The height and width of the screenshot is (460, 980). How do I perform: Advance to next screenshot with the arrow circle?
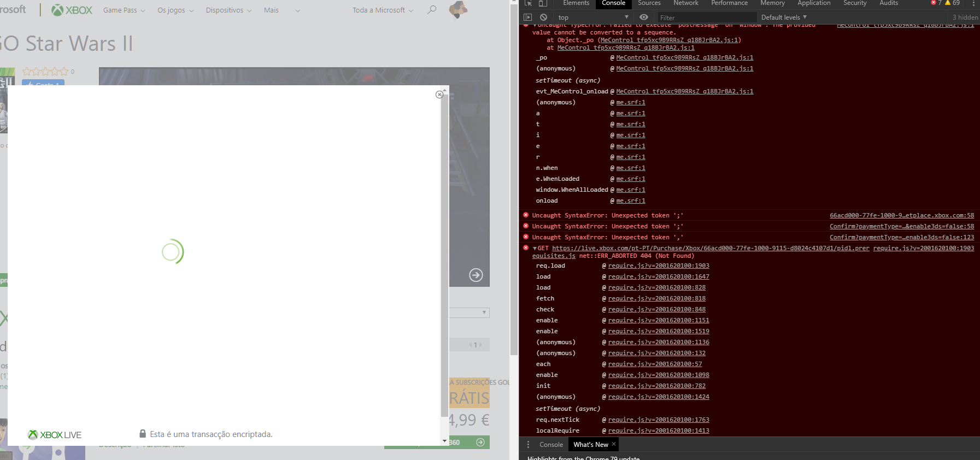476,275
